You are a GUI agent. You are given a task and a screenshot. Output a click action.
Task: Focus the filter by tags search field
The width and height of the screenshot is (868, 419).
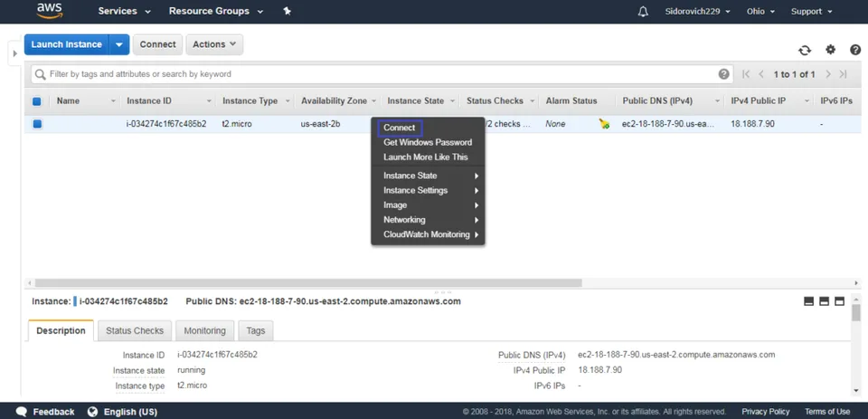(x=382, y=74)
